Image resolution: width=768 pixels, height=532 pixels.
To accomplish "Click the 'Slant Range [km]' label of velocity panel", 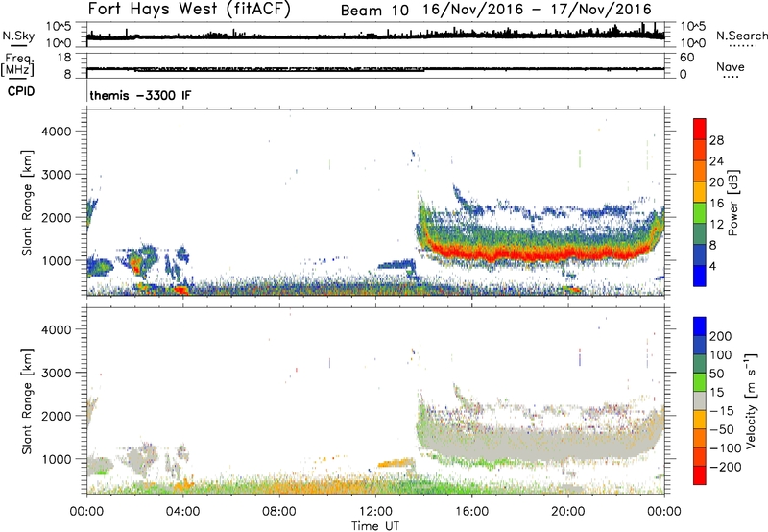I will coord(27,400).
